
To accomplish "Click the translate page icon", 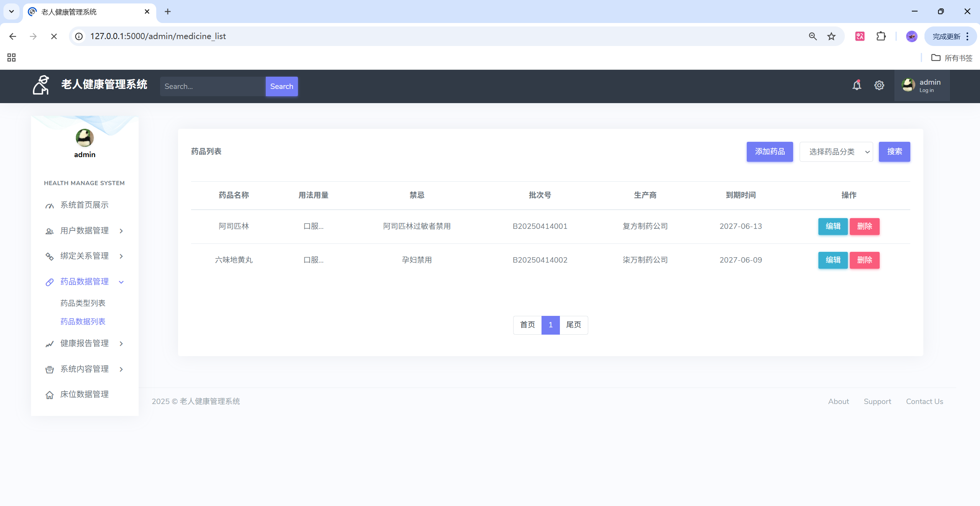I will coord(860,36).
